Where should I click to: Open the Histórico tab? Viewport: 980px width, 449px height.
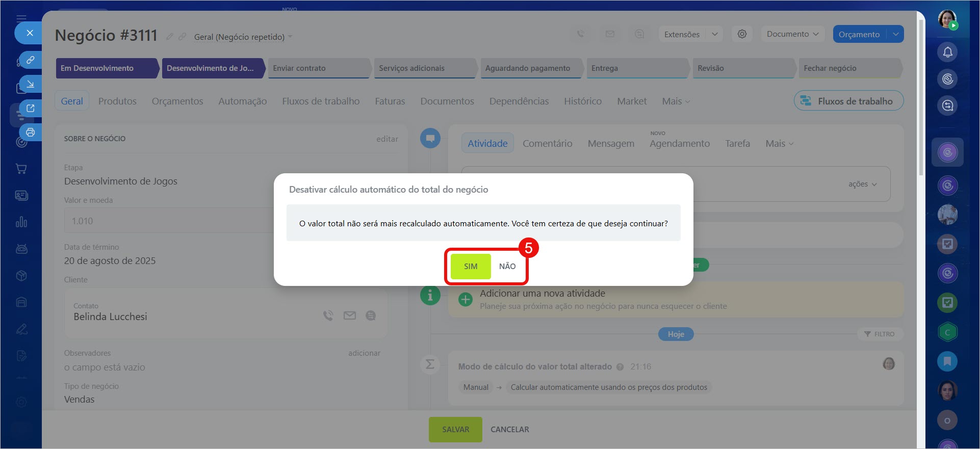click(582, 101)
